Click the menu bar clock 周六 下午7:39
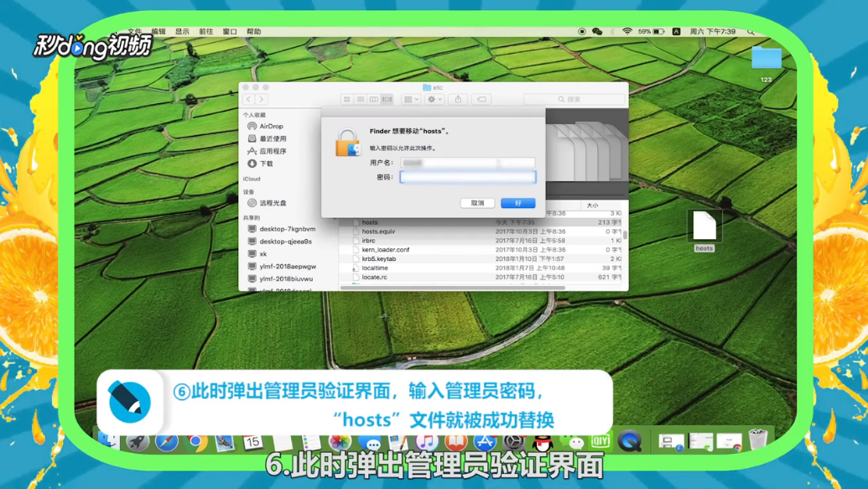Viewport: 868px width, 489px height. tap(713, 32)
